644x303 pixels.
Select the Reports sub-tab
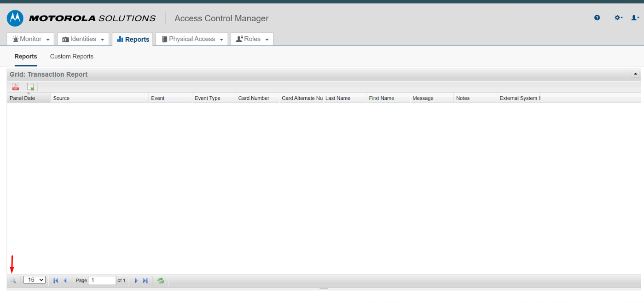[x=26, y=57]
